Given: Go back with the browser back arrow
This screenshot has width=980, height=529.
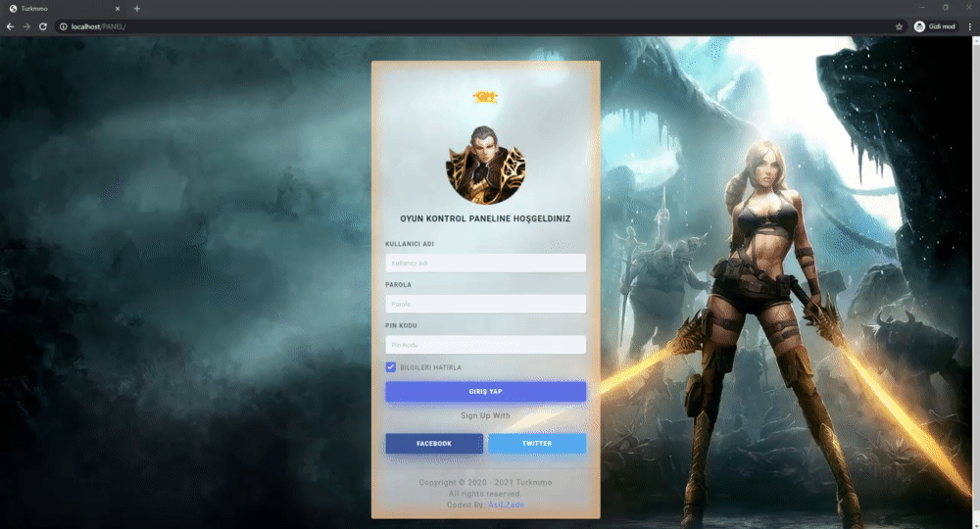Looking at the screenshot, I should (10, 26).
